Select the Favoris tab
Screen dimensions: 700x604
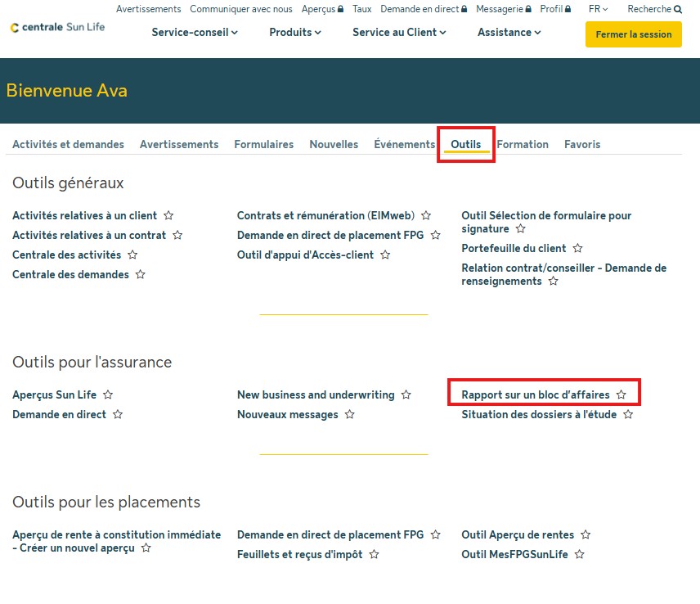[x=581, y=144]
